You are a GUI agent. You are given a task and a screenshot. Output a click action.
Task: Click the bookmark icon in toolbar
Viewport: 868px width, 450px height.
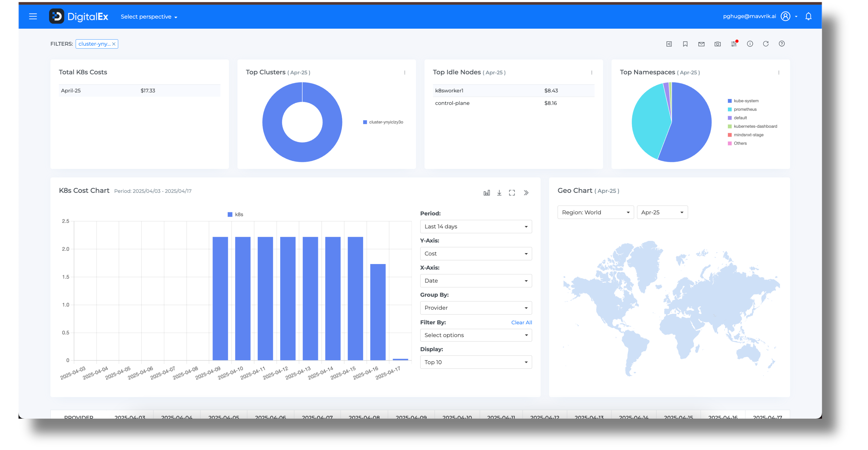(x=685, y=44)
